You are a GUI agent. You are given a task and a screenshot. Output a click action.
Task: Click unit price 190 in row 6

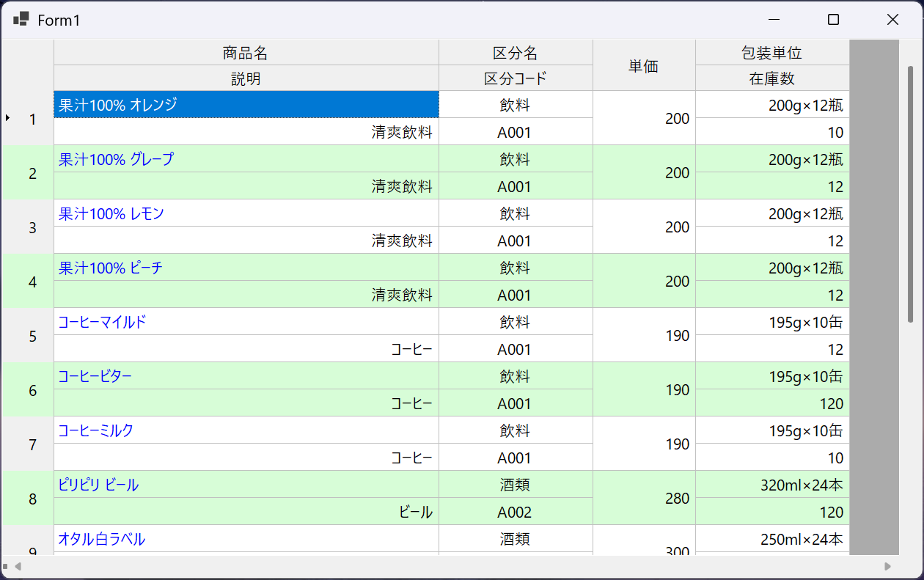coord(644,389)
